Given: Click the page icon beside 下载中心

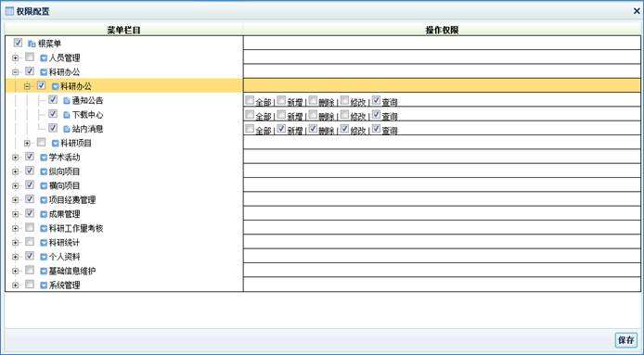Looking at the screenshot, I should point(67,115).
